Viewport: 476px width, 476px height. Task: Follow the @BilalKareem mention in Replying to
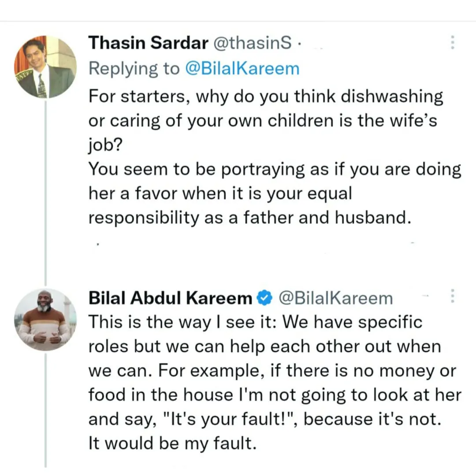(x=242, y=69)
